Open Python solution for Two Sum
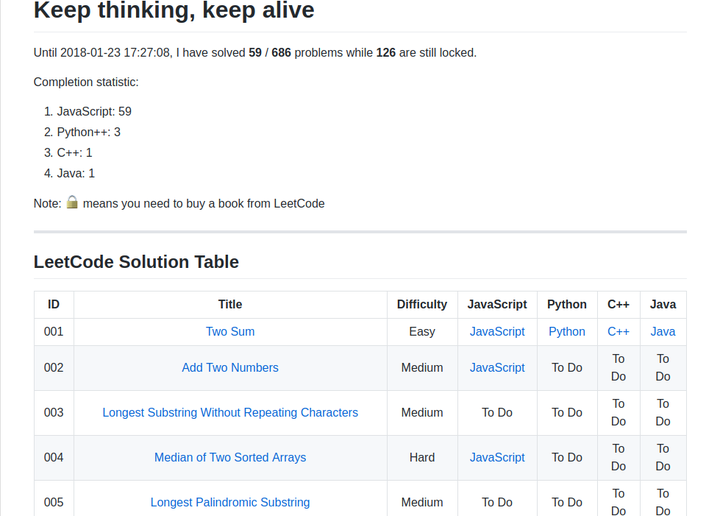720x516 pixels. click(567, 331)
